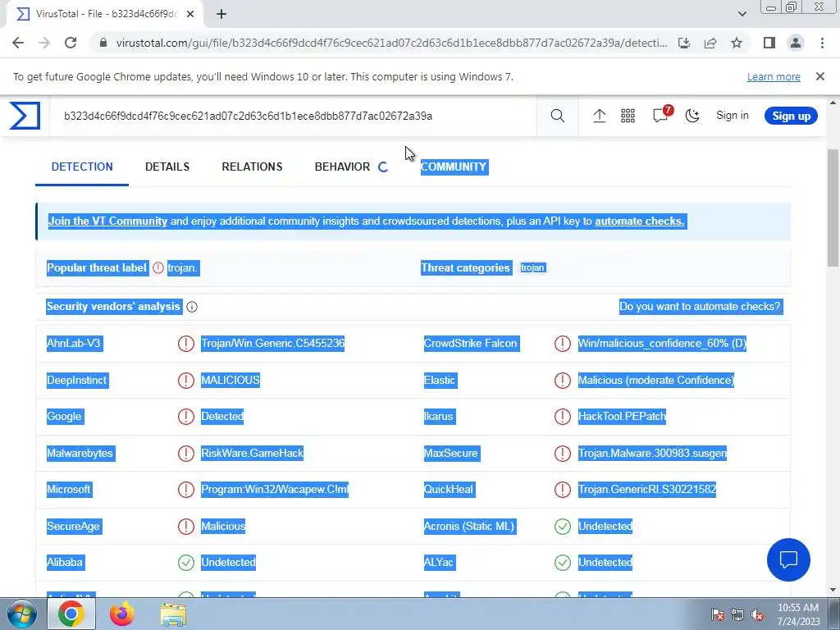Click the Microsoft vendor name
Image resolution: width=840 pixels, height=630 pixels.
point(69,490)
